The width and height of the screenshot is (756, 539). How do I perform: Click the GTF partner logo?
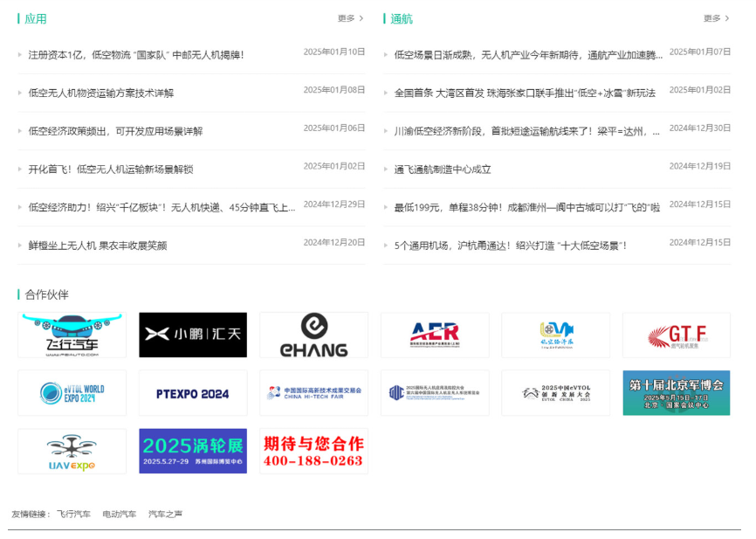[x=677, y=335]
